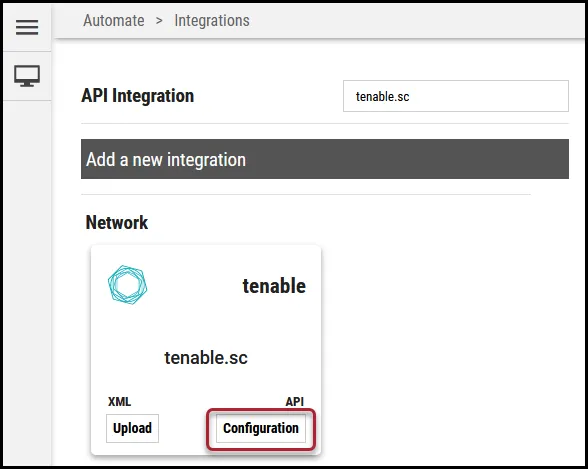Image resolution: width=588 pixels, height=469 pixels.
Task: Click the XML label above Upload
Action: pyautogui.click(x=119, y=402)
